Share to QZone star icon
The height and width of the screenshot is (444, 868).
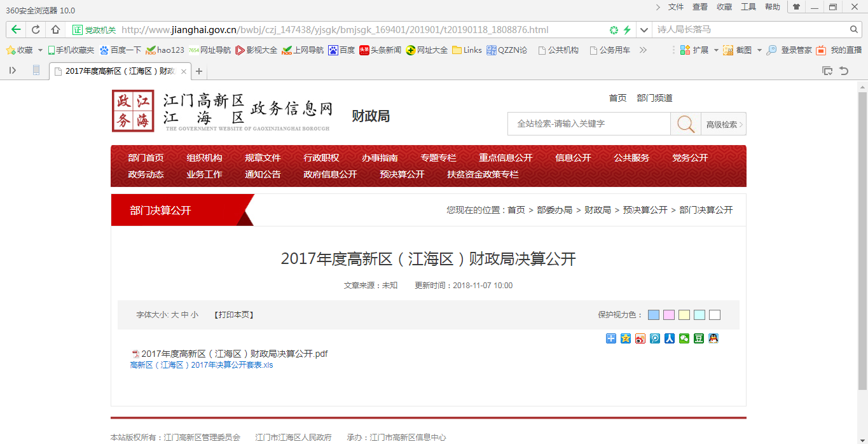[x=626, y=338]
